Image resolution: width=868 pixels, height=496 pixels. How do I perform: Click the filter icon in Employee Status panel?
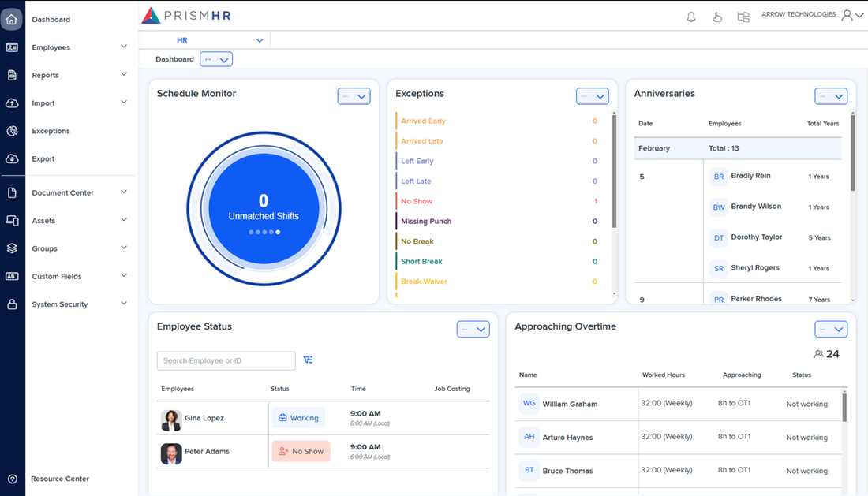(x=308, y=360)
